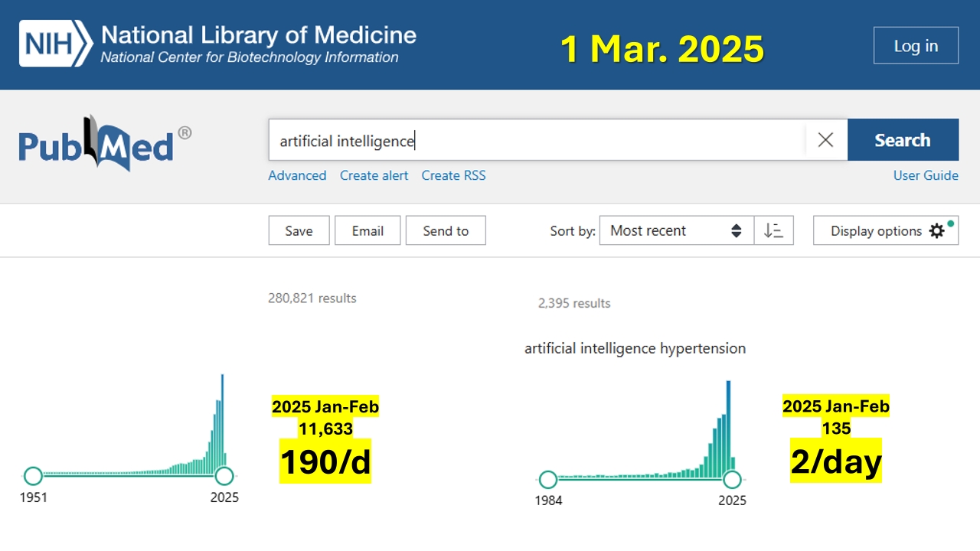Viewport: 980px width, 551px height.
Task: Select the 1951 start handle of timeline
Action: click(x=33, y=476)
